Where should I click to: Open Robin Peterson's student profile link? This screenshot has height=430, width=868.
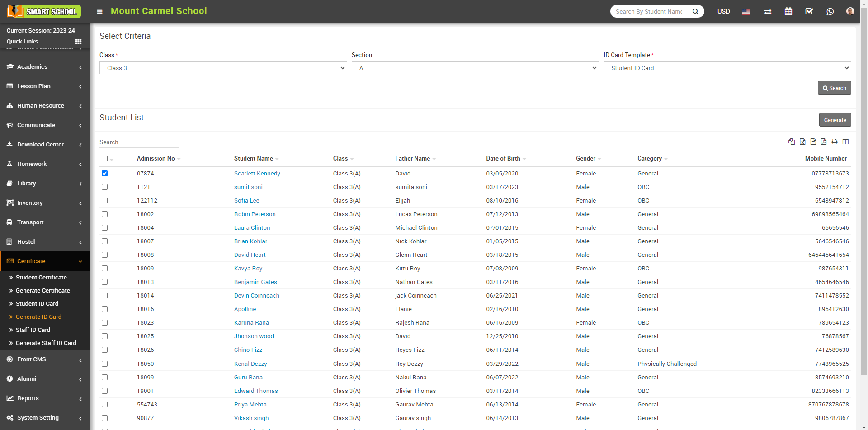tap(255, 214)
